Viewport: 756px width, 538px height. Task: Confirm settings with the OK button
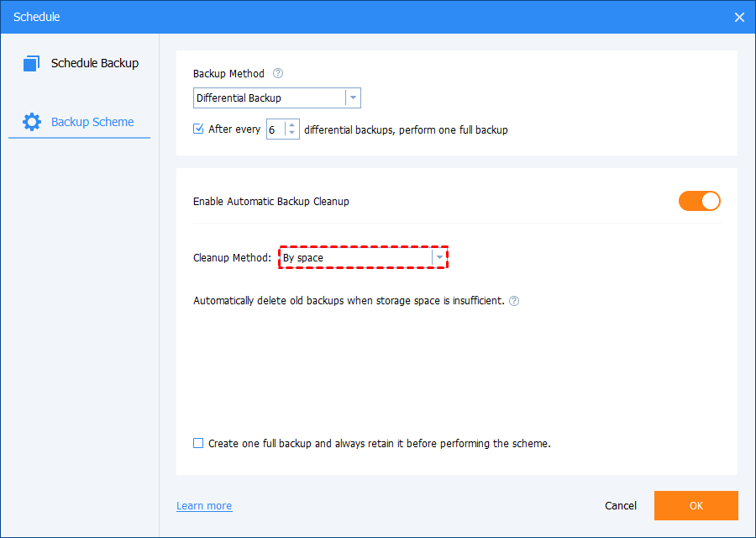pos(696,506)
